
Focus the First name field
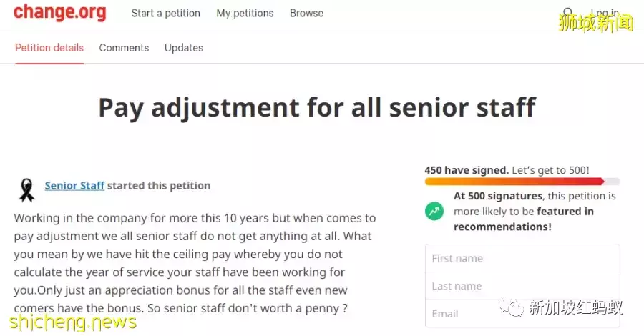coord(522,258)
